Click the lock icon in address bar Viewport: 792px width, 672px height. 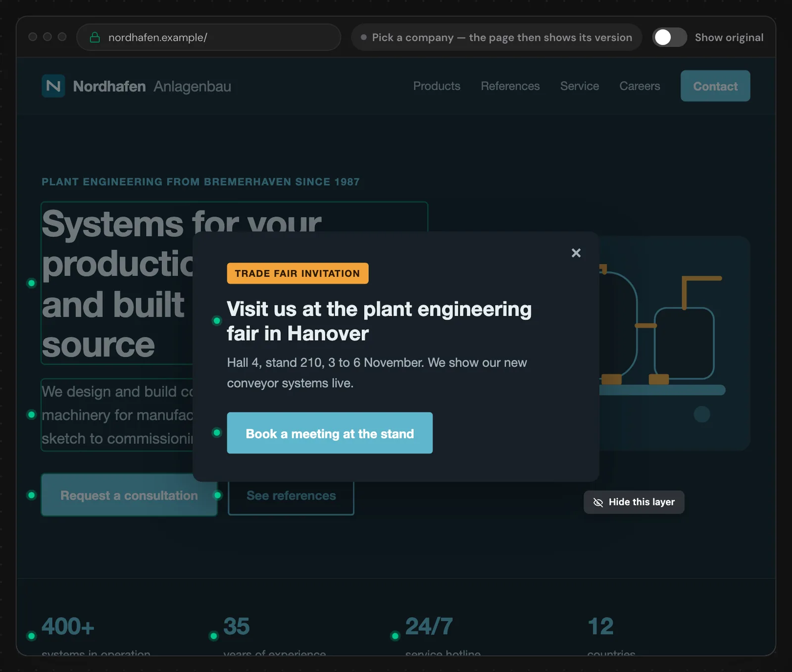[x=95, y=38]
